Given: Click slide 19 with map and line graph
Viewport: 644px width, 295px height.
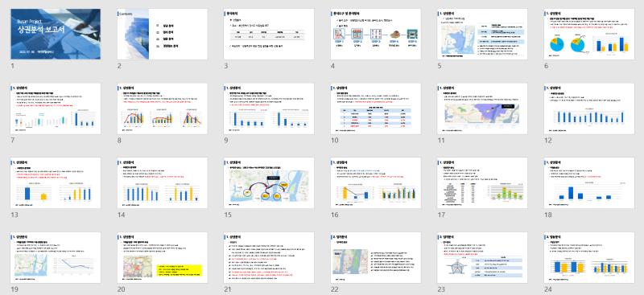Looking at the screenshot, I should point(56,257).
